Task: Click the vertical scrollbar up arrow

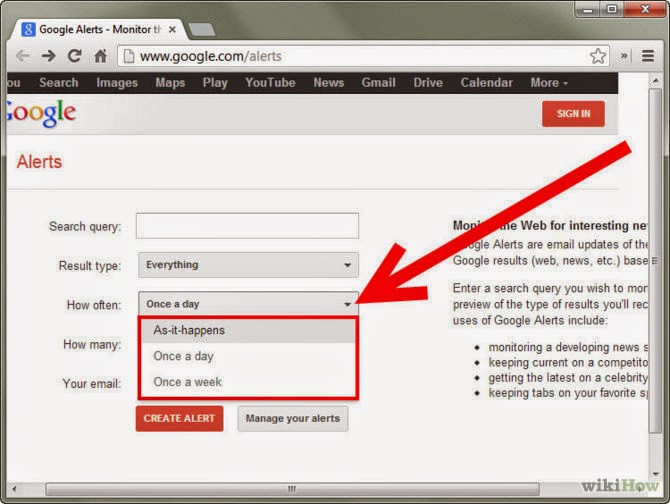Action: [655, 80]
